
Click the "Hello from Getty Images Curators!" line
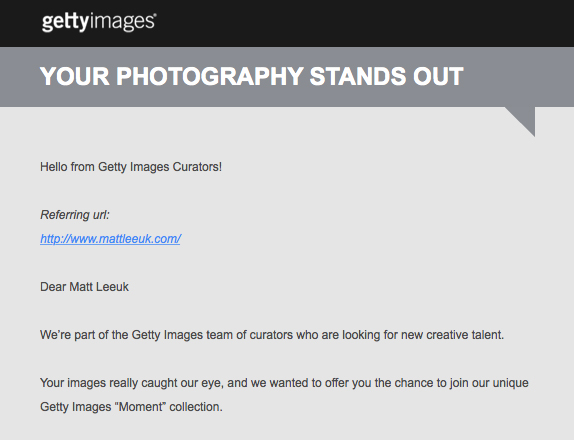coord(131,167)
